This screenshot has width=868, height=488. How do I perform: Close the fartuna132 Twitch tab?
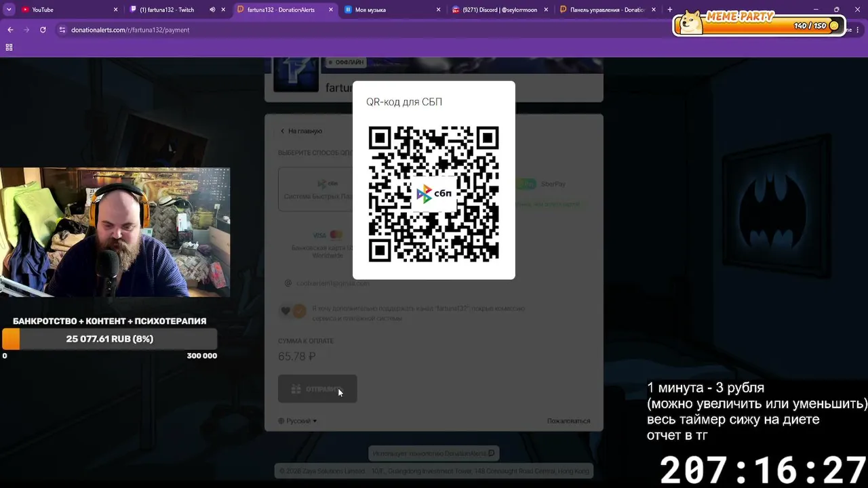point(223,9)
